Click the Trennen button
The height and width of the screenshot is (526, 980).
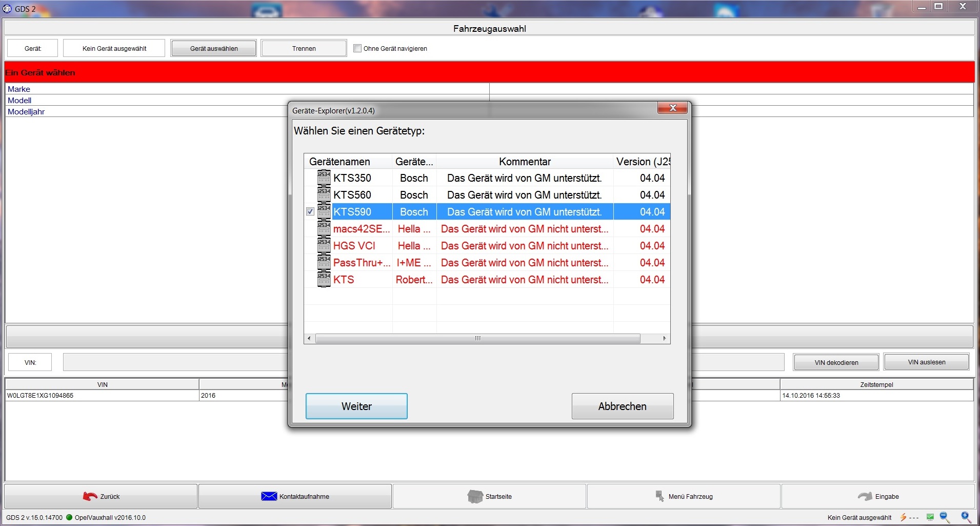tap(304, 48)
